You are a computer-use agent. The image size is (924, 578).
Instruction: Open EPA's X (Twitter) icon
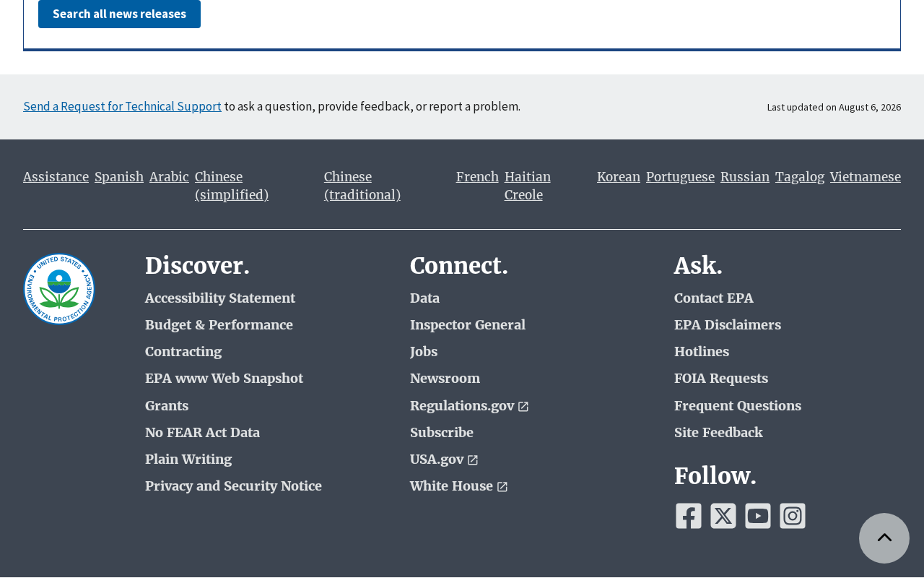coord(723,516)
